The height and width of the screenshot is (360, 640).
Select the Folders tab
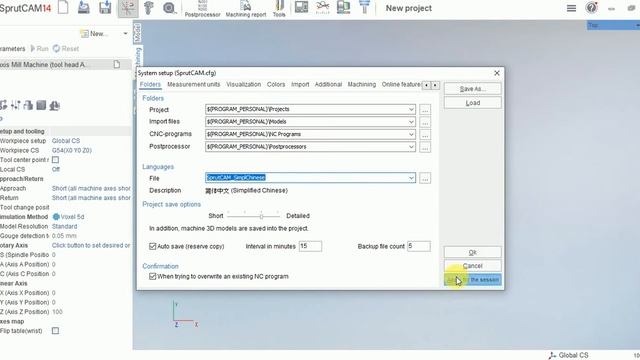[150, 84]
